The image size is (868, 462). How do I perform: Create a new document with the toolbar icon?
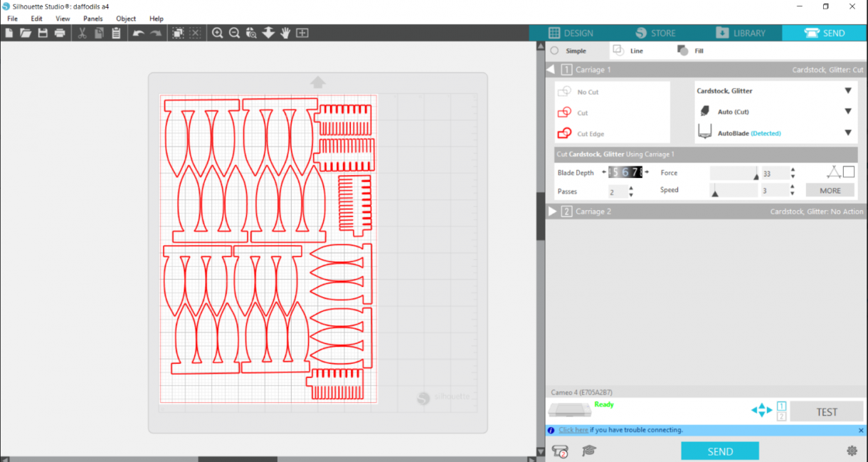click(9, 33)
